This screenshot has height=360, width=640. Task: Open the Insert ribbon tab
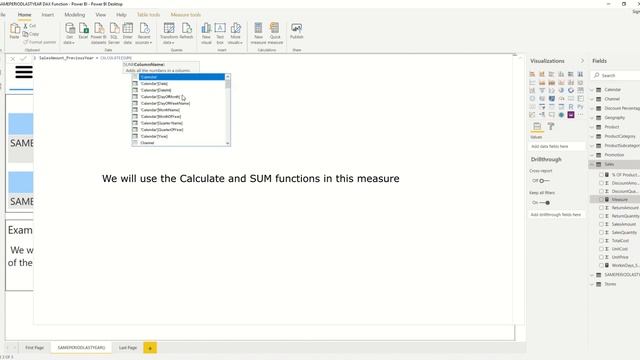click(x=48, y=15)
